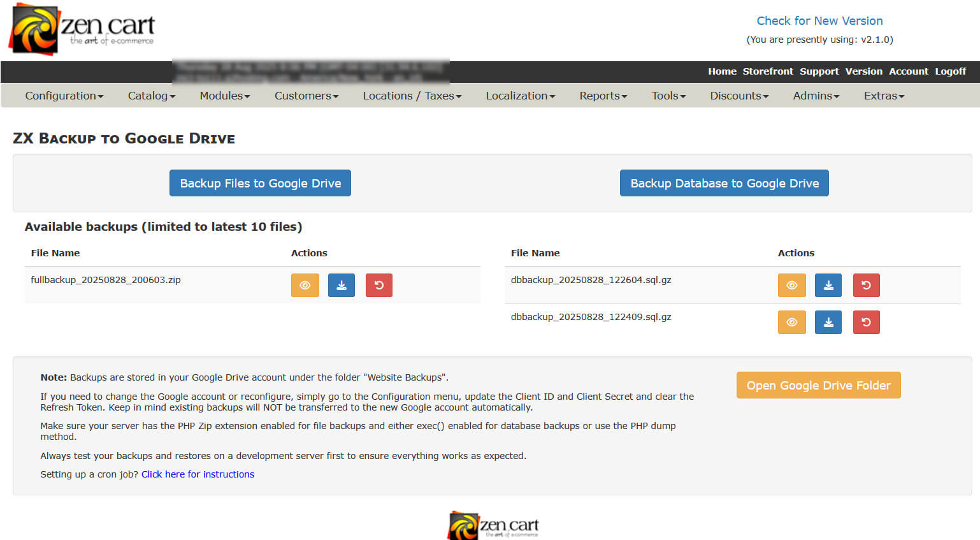View Version information
The width and height of the screenshot is (980, 540).
(x=863, y=71)
